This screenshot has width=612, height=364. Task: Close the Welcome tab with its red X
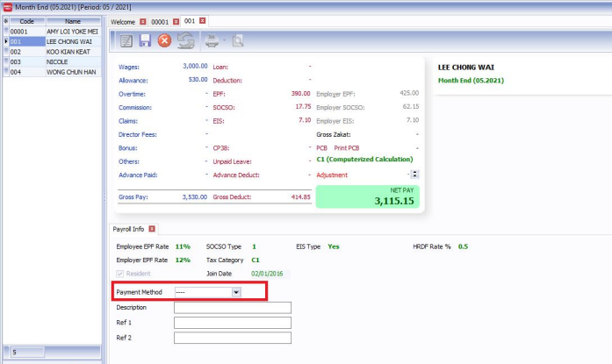pos(143,20)
